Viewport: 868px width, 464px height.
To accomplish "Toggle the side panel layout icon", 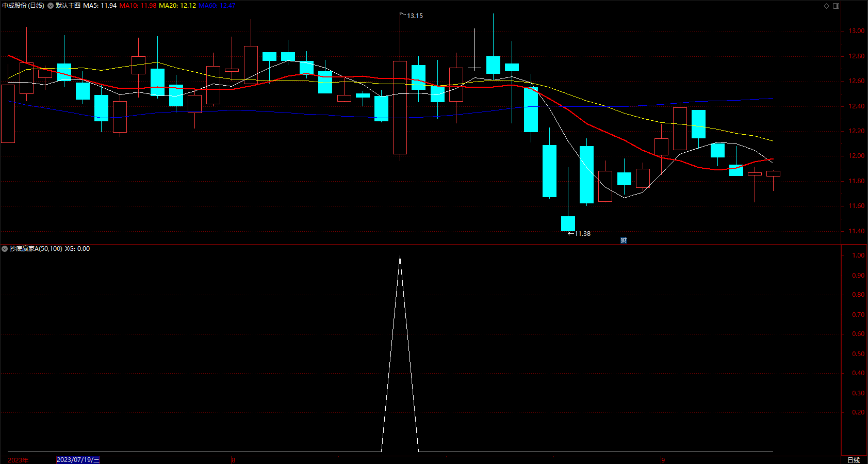I will click(x=836, y=6).
